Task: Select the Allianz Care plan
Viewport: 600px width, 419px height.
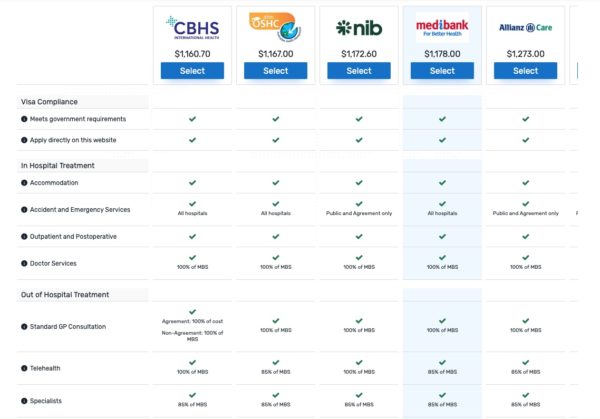Action: coord(525,71)
